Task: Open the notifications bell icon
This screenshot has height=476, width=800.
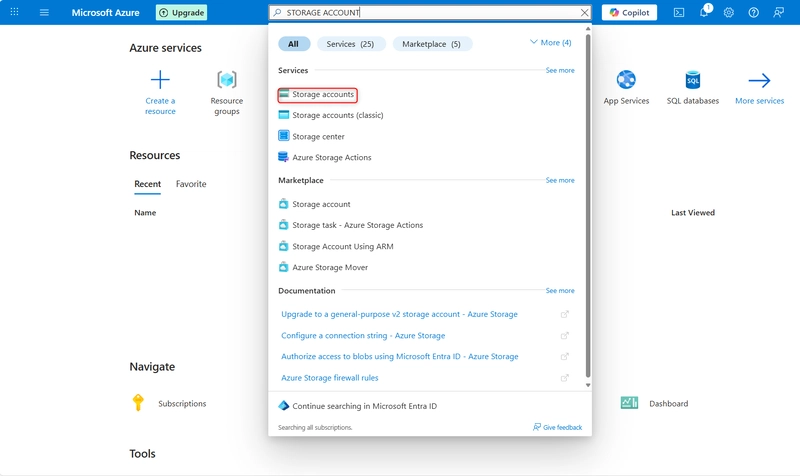Action: coord(704,13)
